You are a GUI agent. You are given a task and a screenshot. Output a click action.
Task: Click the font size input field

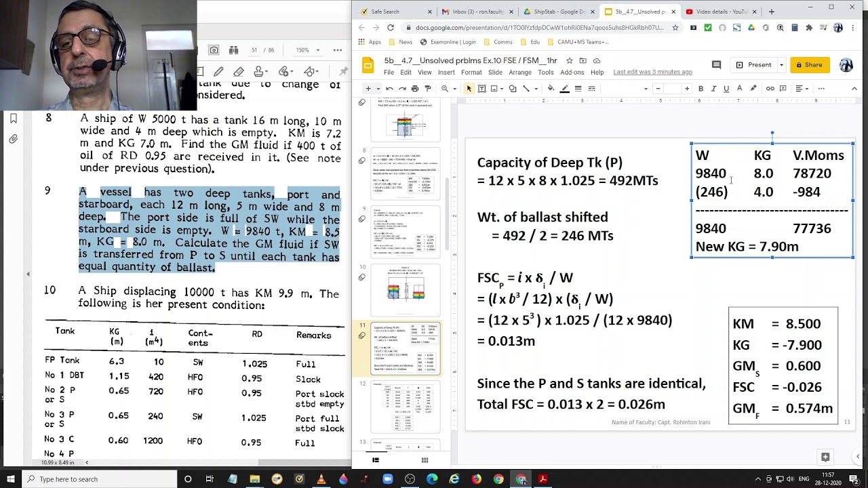pyautogui.click(x=672, y=89)
